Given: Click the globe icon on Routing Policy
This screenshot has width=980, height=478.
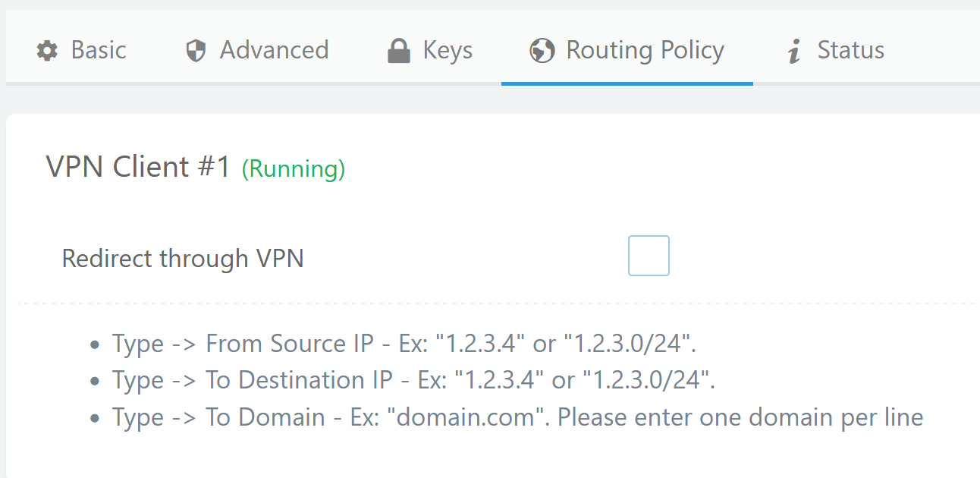Looking at the screenshot, I should 542,52.
